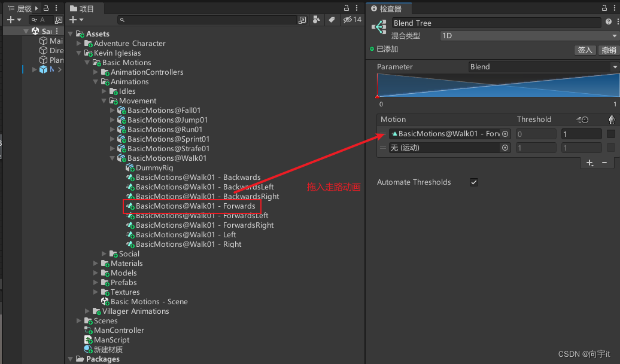Open the 混合类型 1D dropdown
The width and height of the screenshot is (620, 364).
[529, 36]
